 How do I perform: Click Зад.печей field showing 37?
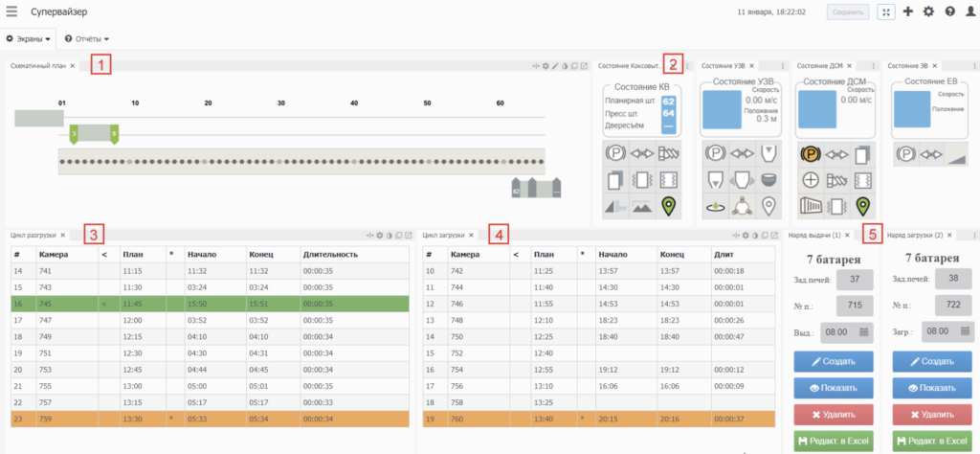pyautogui.click(x=855, y=279)
